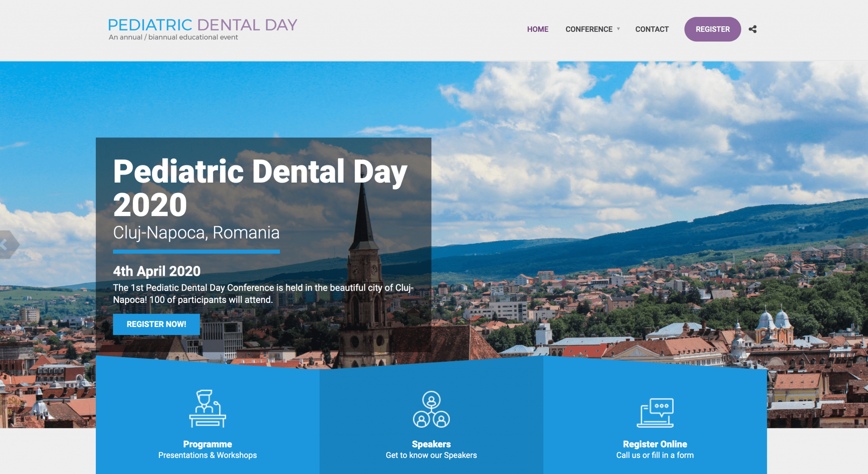
Task: Go to the Contact page
Action: (x=651, y=29)
